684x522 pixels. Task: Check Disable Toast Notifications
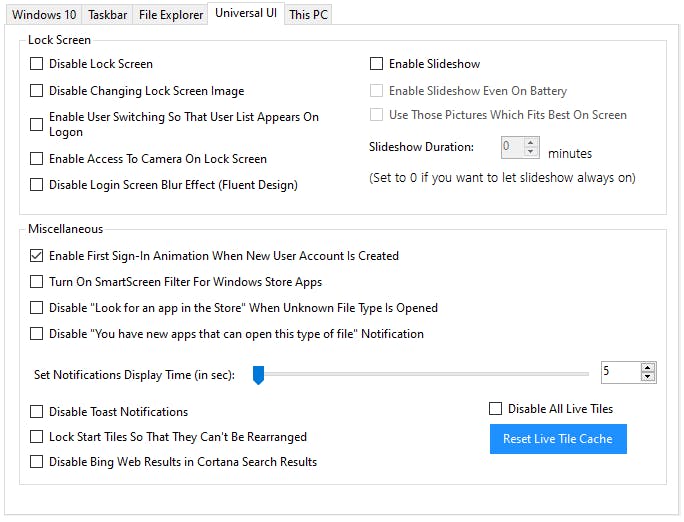[x=37, y=412]
